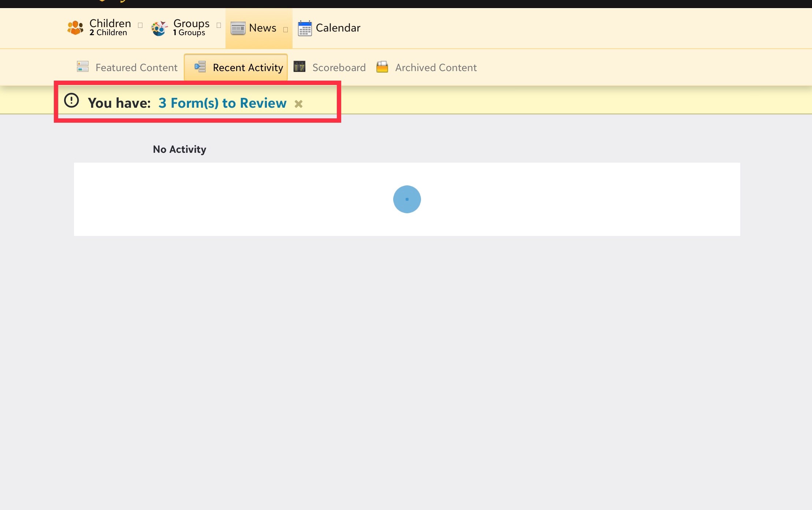Click the blue loading circle
Image resolution: width=812 pixels, height=510 pixels.
[x=407, y=199]
